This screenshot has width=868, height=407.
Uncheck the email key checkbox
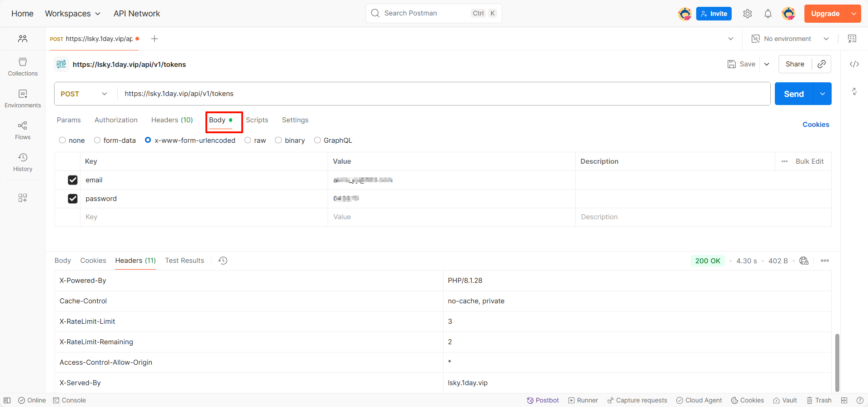(x=73, y=180)
